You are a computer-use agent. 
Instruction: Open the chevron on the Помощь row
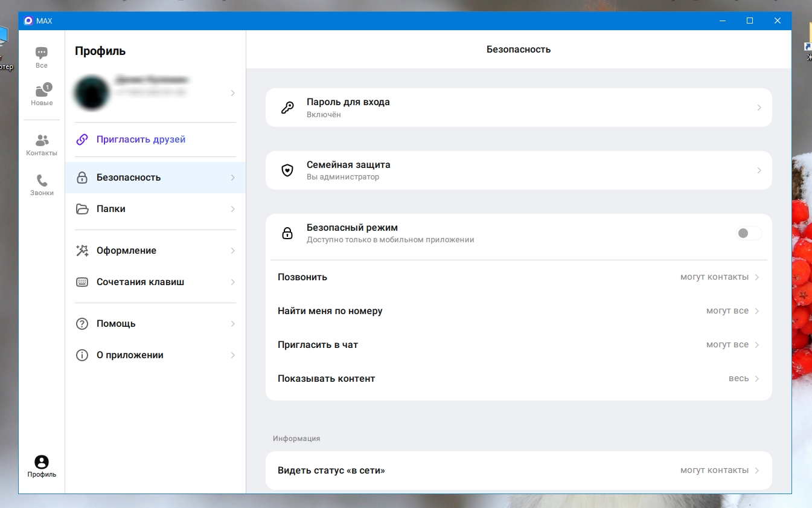233,324
